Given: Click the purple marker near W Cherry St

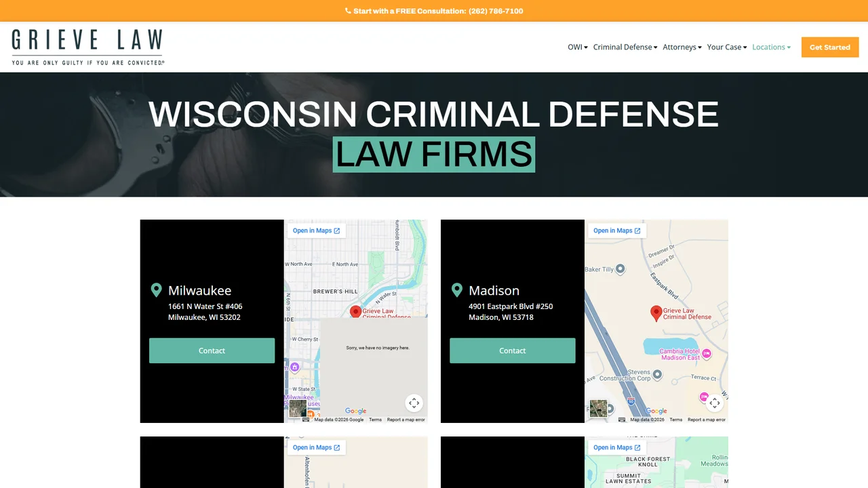Looking at the screenshot, I should (294, 367).
